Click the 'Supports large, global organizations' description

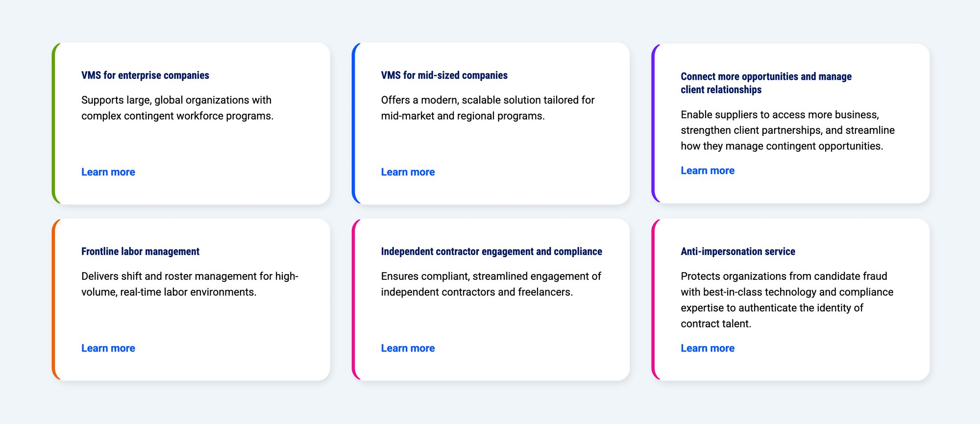point(177,108)
